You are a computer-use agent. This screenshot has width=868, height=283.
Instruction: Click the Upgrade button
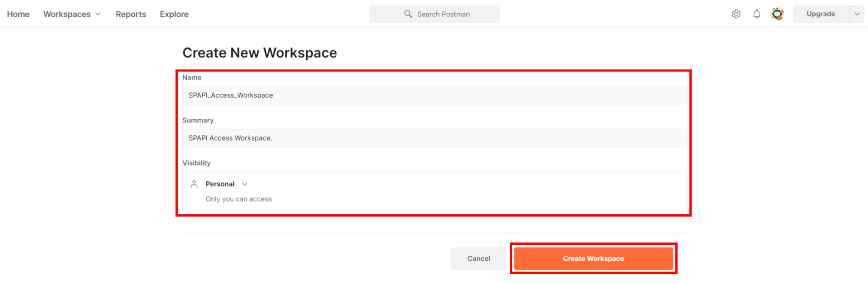tap(821, 14)
